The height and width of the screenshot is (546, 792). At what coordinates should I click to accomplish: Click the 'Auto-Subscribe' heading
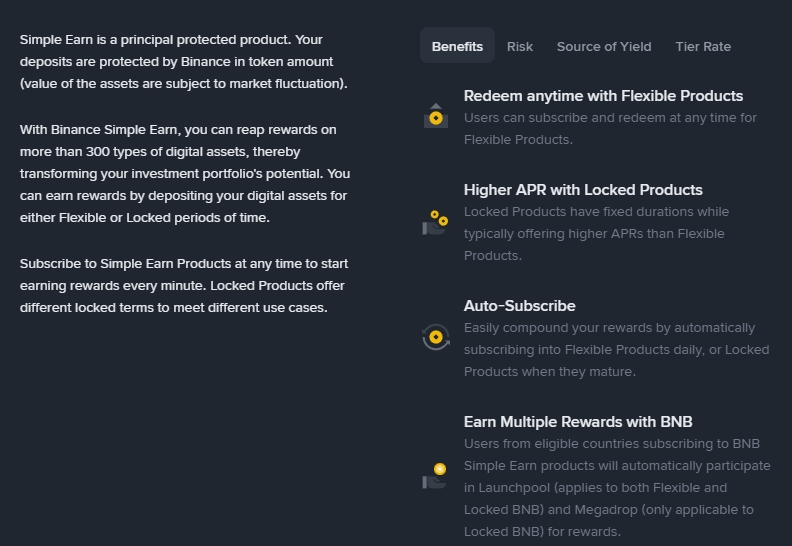(x=520, y=306)
